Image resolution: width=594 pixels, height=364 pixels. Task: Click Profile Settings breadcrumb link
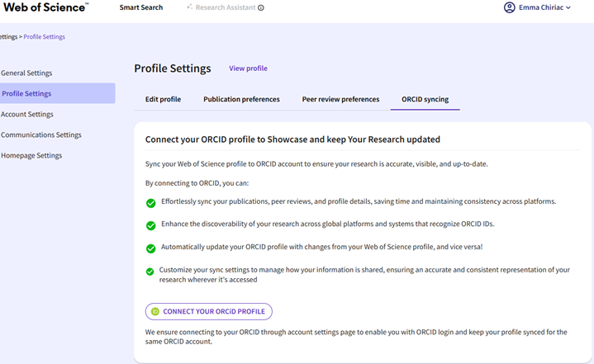tap(44, 37)
